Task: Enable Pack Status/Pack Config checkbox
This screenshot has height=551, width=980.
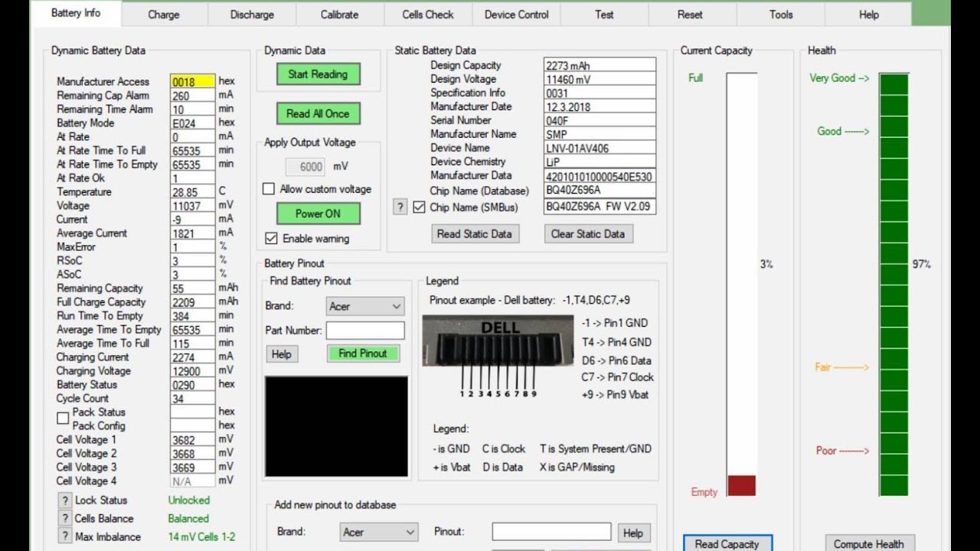Action: click(63, 419)
